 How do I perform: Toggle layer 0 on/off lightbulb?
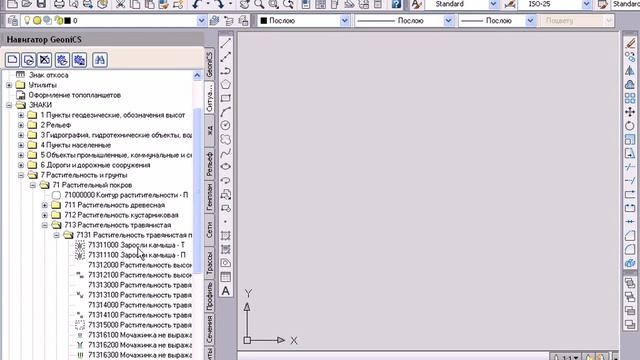pyautogui.click(x=27, y=20)
